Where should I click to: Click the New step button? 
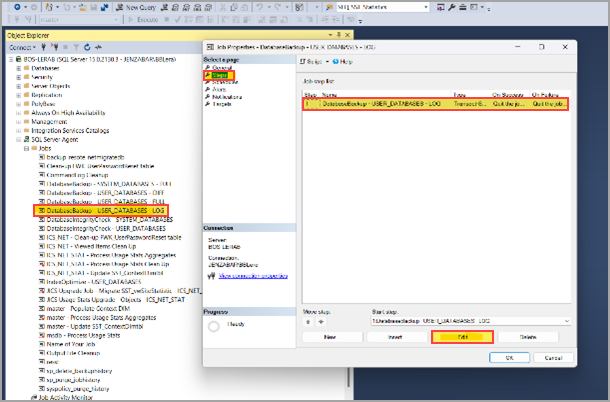332,337
